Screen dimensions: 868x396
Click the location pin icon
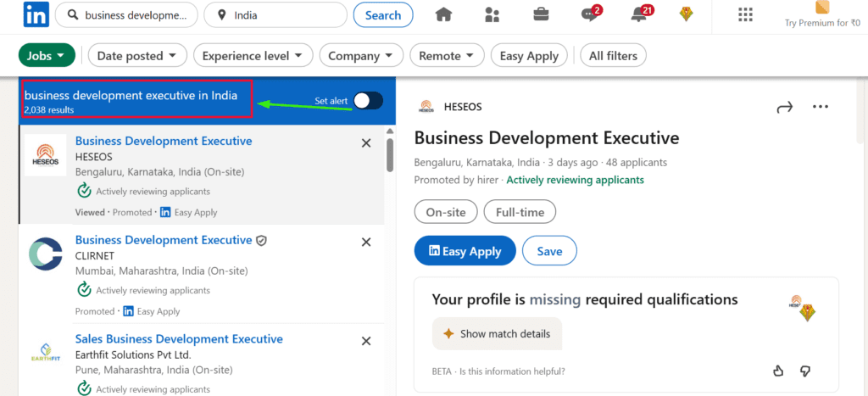[222, 15]
